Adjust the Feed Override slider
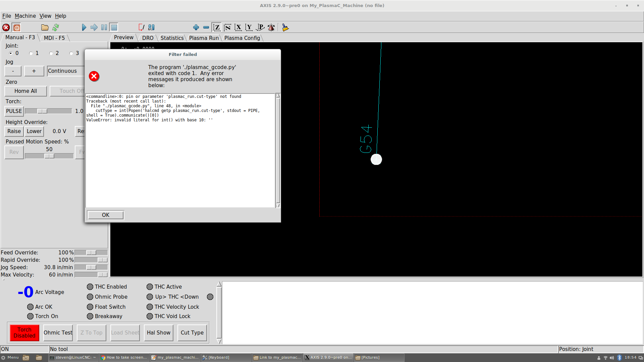Screen dimensions: 644x362 tap(91, 253)
